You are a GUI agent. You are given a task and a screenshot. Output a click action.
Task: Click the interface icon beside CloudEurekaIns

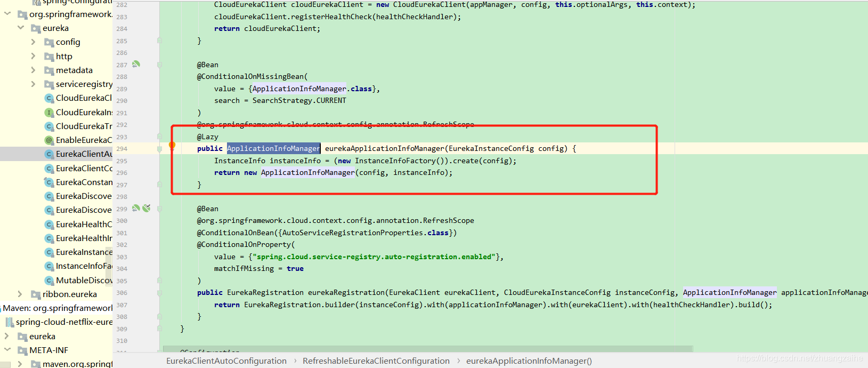click(x=49, y=113)
